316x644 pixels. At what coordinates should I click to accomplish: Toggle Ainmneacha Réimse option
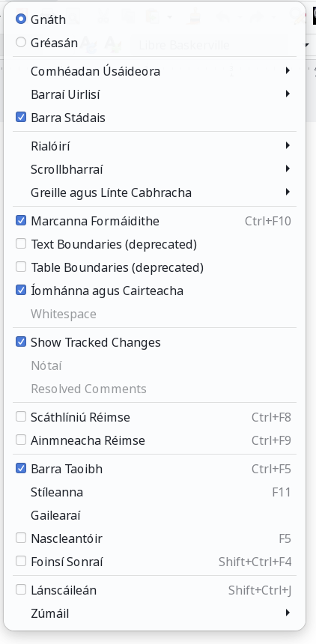21,440
